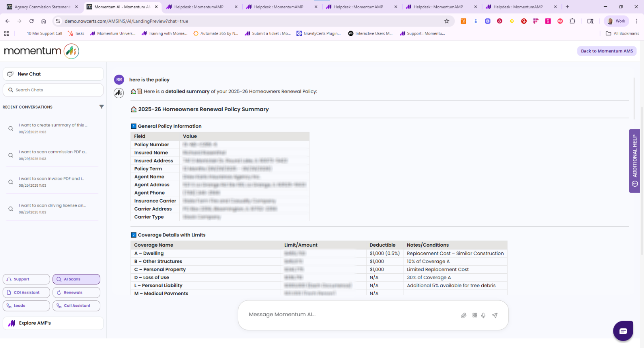Open 'Training with Mome...' bookmark
Image resolution: width=644 pixels, height=348 pixels.
tap(164, 33)
